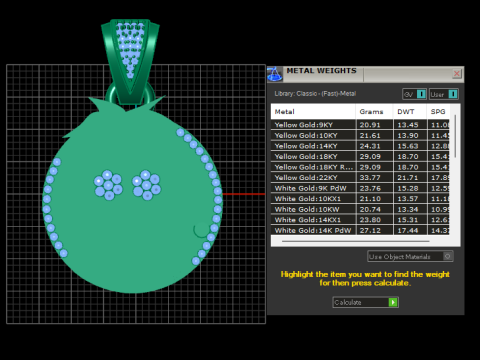The image size is (480, 360).
Task: Select the White Gold:14KX1 row
Action: click(360, 220)
